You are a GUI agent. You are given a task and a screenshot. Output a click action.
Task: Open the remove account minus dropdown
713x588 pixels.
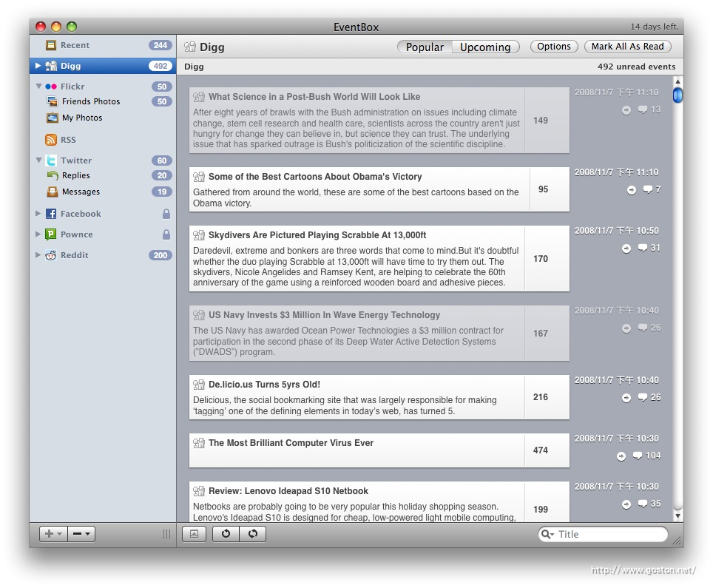click(81, 533)
